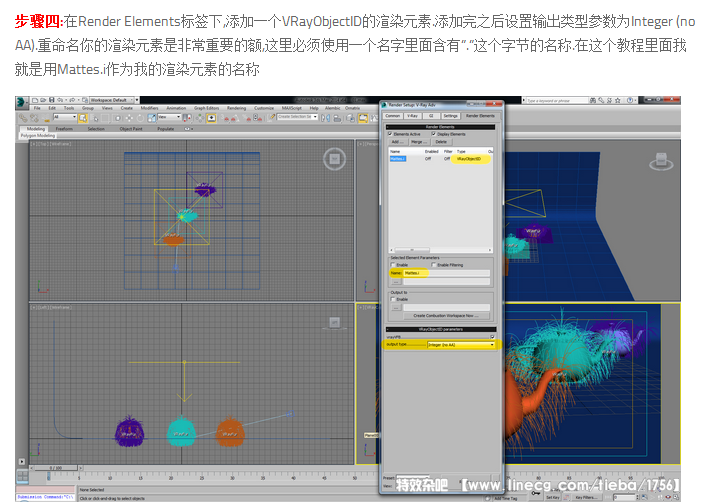Open the Create Selection Set dropdown
The width and height of the screenshot is (710, 502).
[x=297, y=117]
